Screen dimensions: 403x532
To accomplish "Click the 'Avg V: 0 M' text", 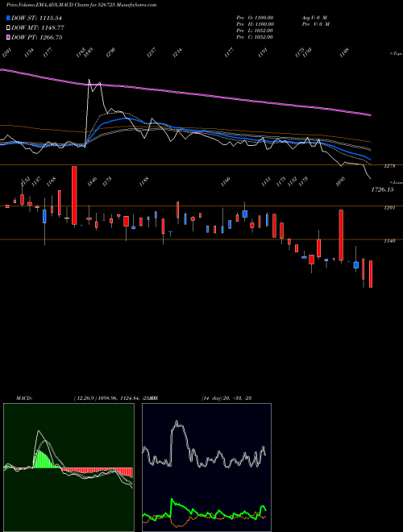I will pyautogui.click(x=314, y=18).
